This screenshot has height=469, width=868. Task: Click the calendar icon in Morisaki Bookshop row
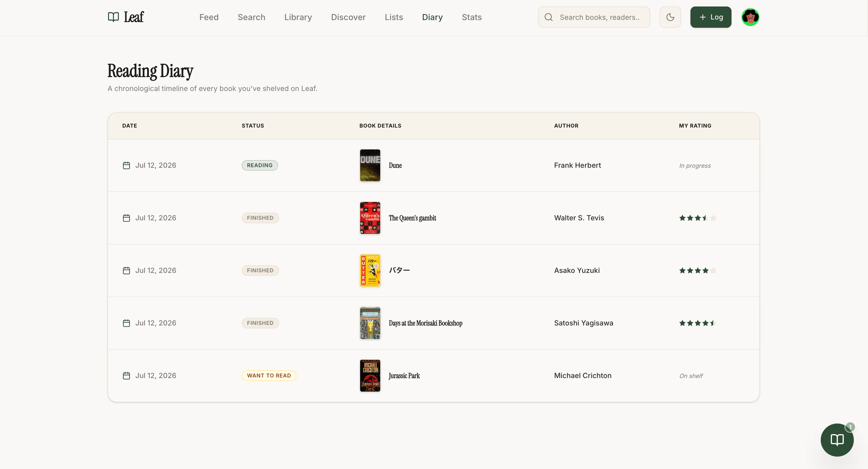[126, 323]
